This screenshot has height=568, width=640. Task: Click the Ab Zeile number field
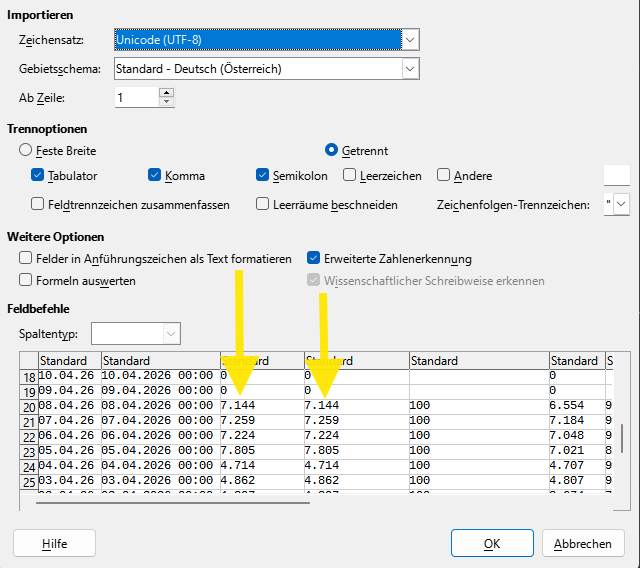[x=134, y=98]
